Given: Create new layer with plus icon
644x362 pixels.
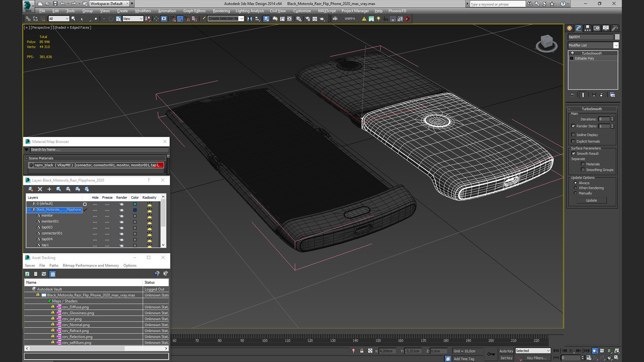Looking at the screenshot, I should (49, 189).
